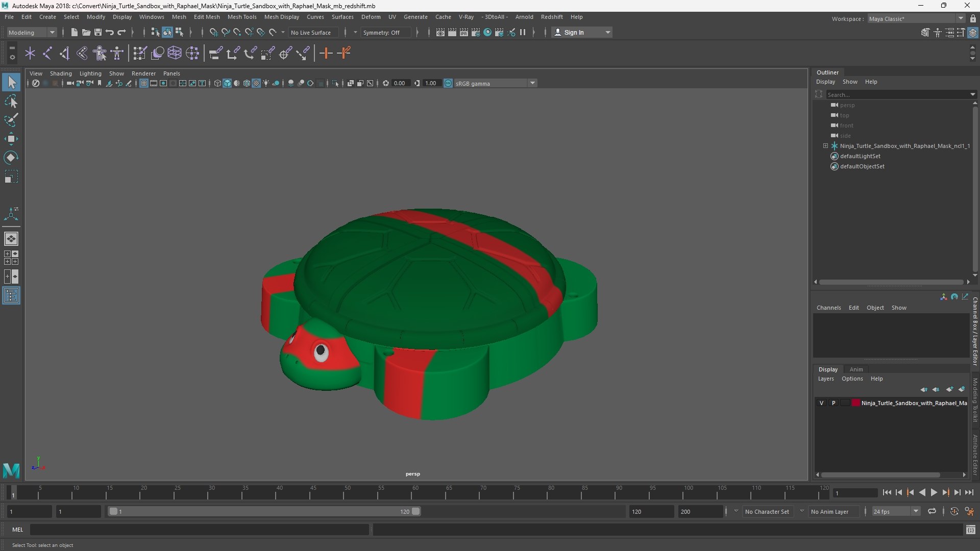Click the lattice cage shelf icon
Viewport: 980px width, 551px height.
pyautogui.click(x=175, y=53)
